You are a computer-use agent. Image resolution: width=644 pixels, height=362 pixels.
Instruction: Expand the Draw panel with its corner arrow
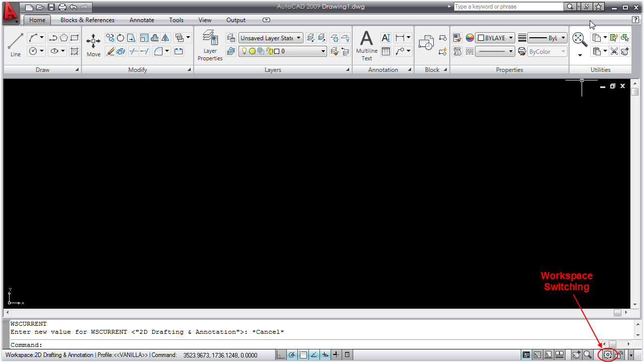coord(77,69)
